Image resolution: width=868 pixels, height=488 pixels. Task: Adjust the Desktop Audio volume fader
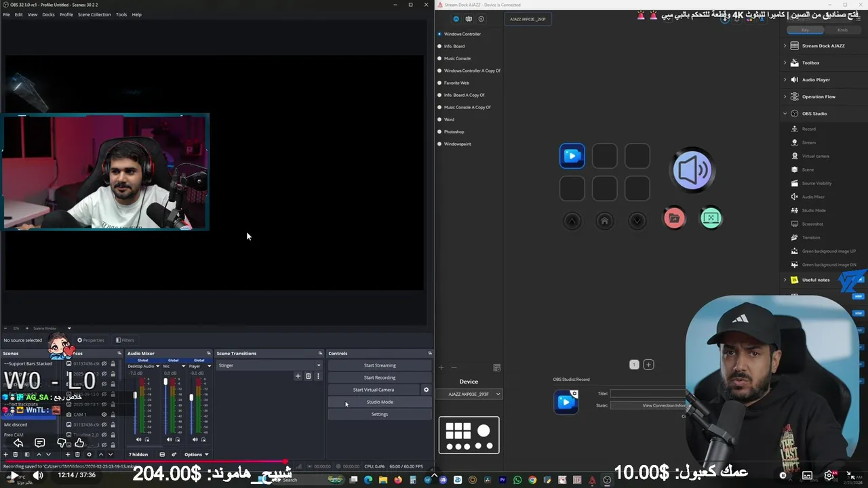coord(135,395)
